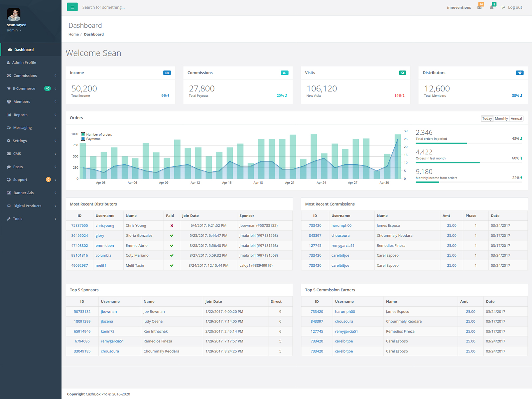Open the admin user dropdown

pos(14,30)
